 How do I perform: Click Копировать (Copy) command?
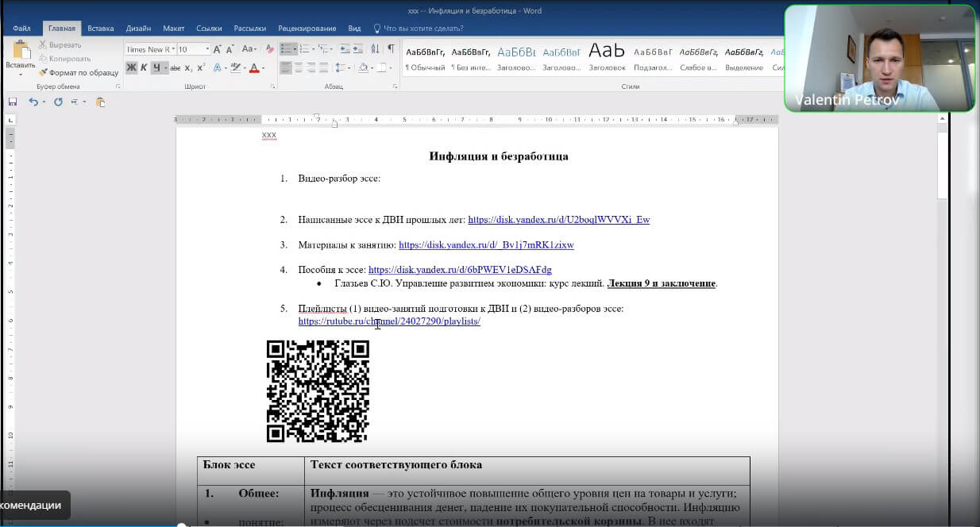pyautogui.click(x=64, y=59)
